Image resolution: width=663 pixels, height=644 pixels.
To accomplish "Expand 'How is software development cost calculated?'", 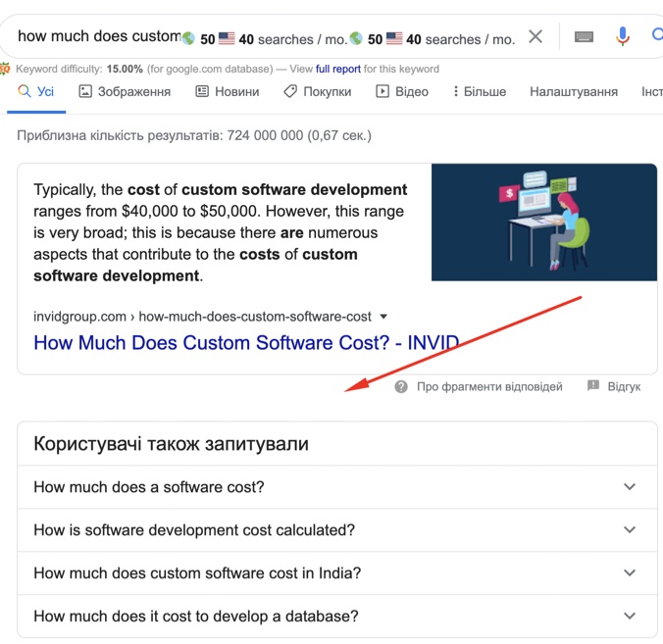I will tap(335, 530).
